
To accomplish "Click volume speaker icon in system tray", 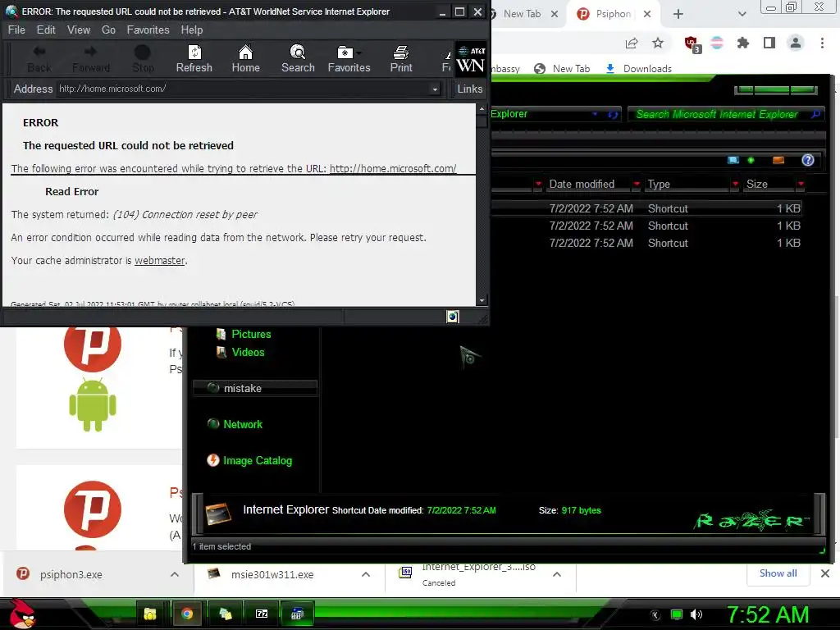I will coord(696,614).
